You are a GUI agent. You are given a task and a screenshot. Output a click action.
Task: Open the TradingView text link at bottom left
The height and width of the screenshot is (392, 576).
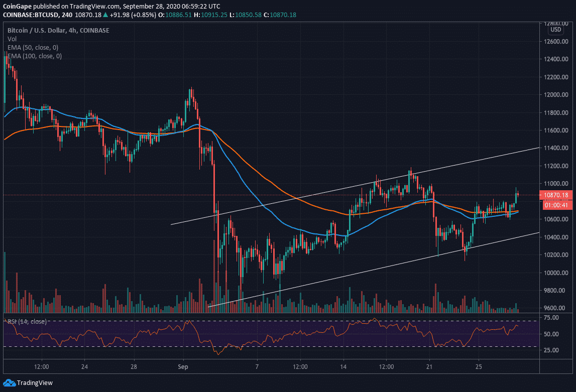coord(35,383)
